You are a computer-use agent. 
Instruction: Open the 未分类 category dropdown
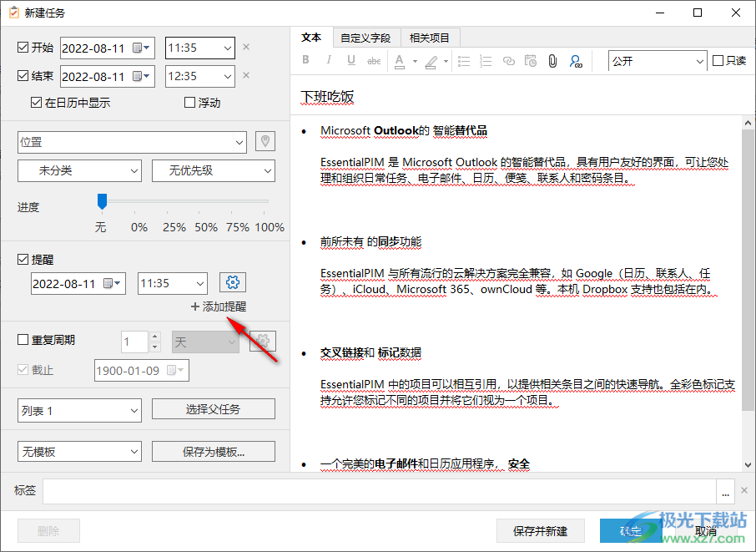click(79, 171)
